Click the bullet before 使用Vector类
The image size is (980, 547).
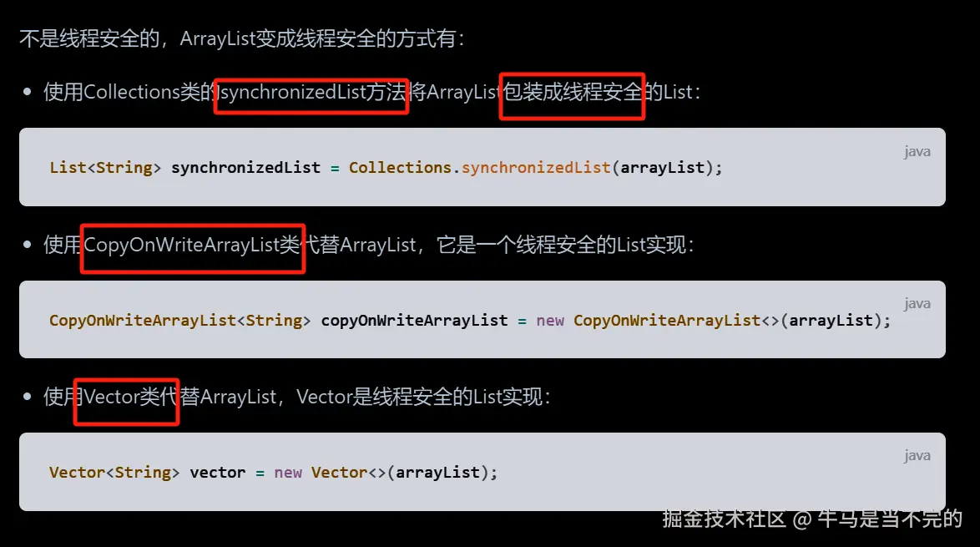pyautogui.click(x=27, y=397)
